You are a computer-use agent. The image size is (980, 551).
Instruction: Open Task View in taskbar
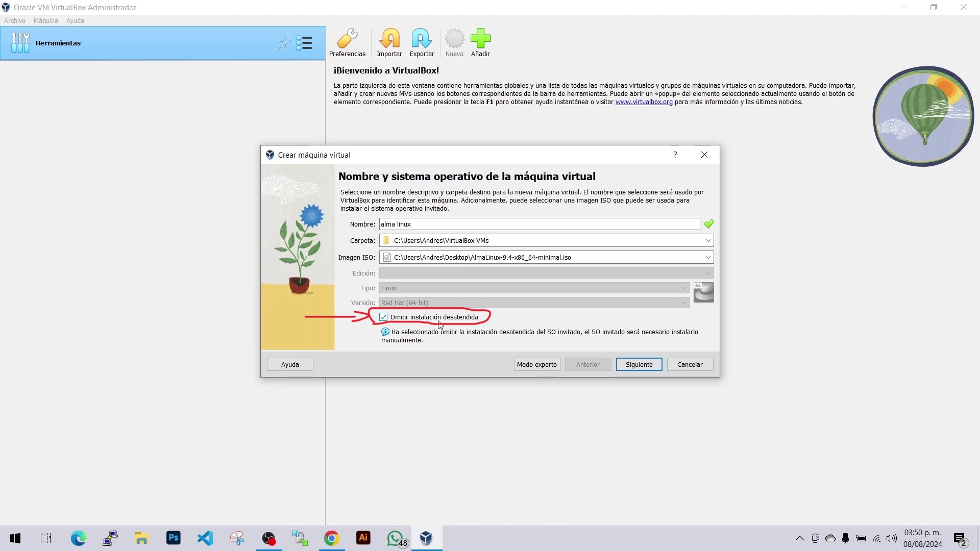pos(46,538)
